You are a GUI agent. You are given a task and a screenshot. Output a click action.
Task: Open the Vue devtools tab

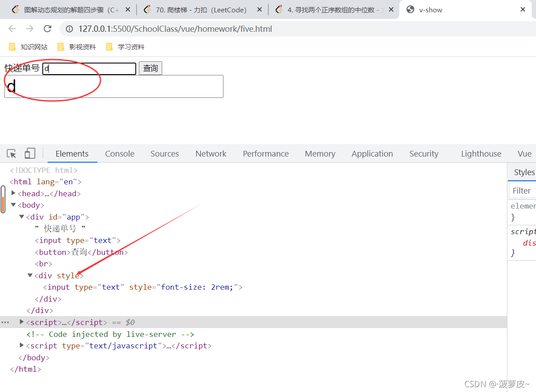coord(525,153)
